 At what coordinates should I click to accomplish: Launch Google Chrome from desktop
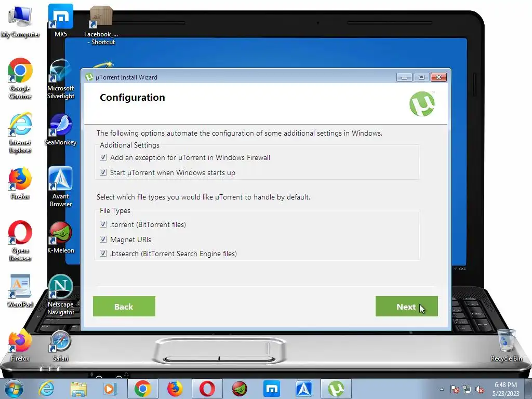20,79
